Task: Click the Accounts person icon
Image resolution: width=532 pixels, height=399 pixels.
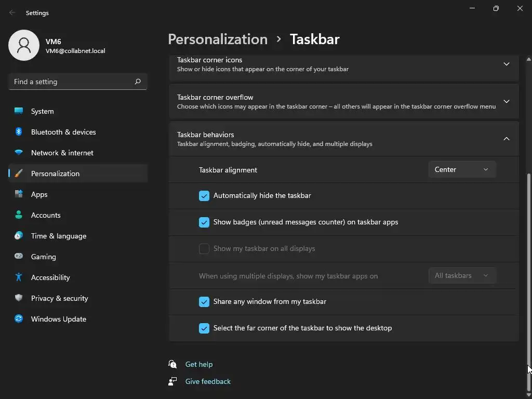Action: [19, 215]
